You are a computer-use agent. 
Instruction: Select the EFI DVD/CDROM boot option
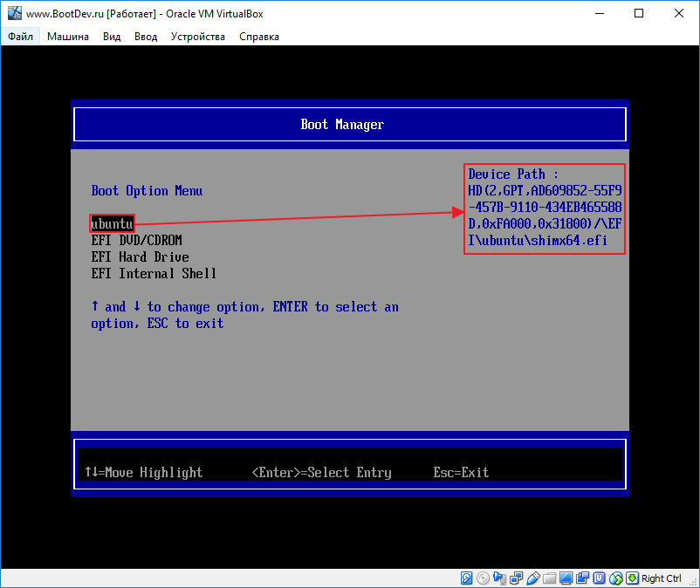(x=136, y=240)
